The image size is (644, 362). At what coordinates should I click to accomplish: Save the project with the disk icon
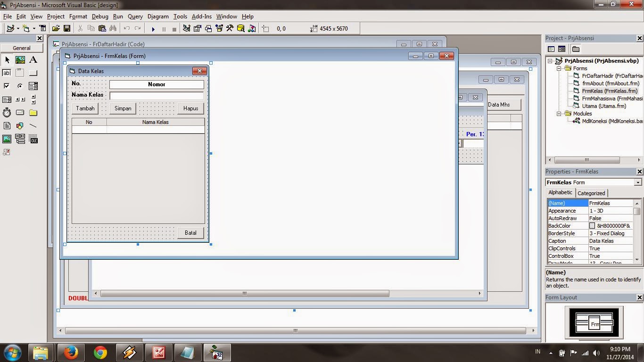tap(67, 29)
